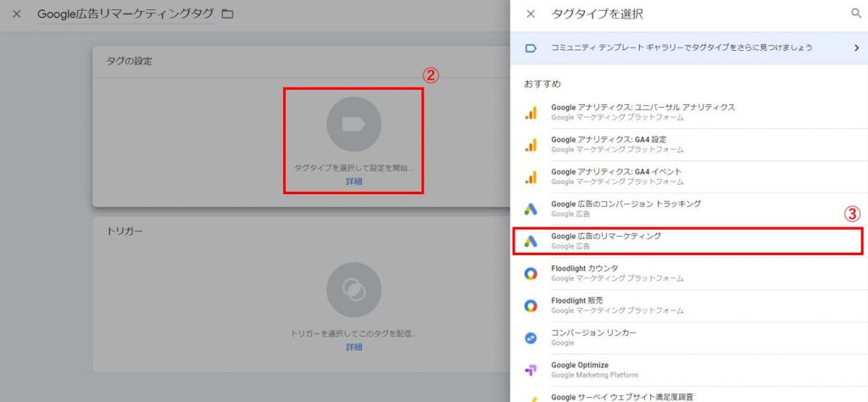This screenshot has height=402, width=868.
Task: Select コンバージョン リンカー tag type
Action: click(689, 338)
